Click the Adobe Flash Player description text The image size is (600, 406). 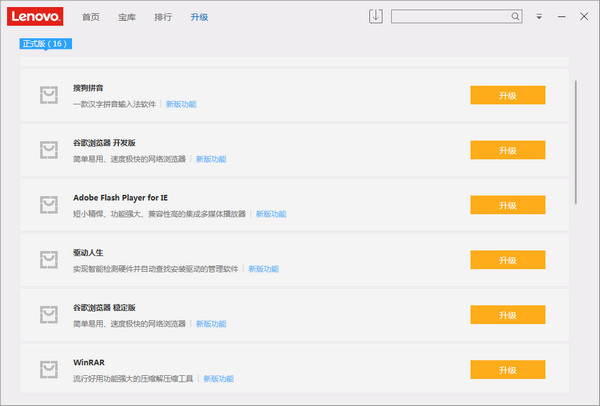tap(159, 214)
